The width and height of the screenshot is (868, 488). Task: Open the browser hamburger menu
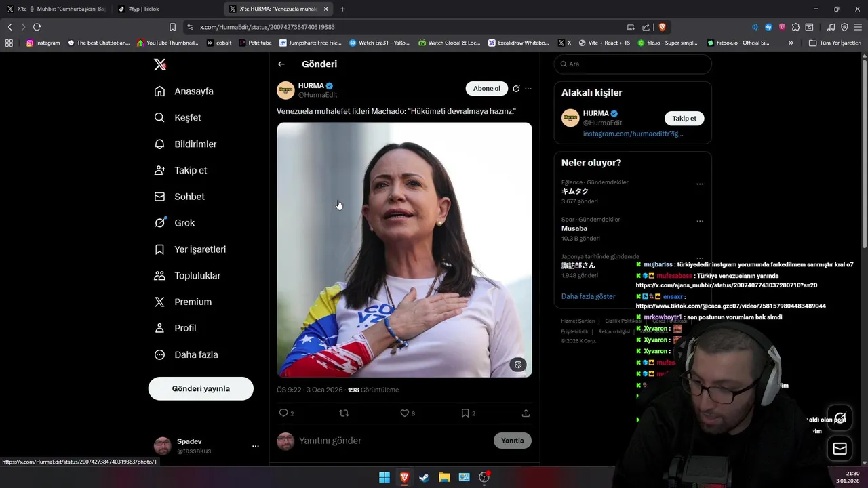[858, 27]
